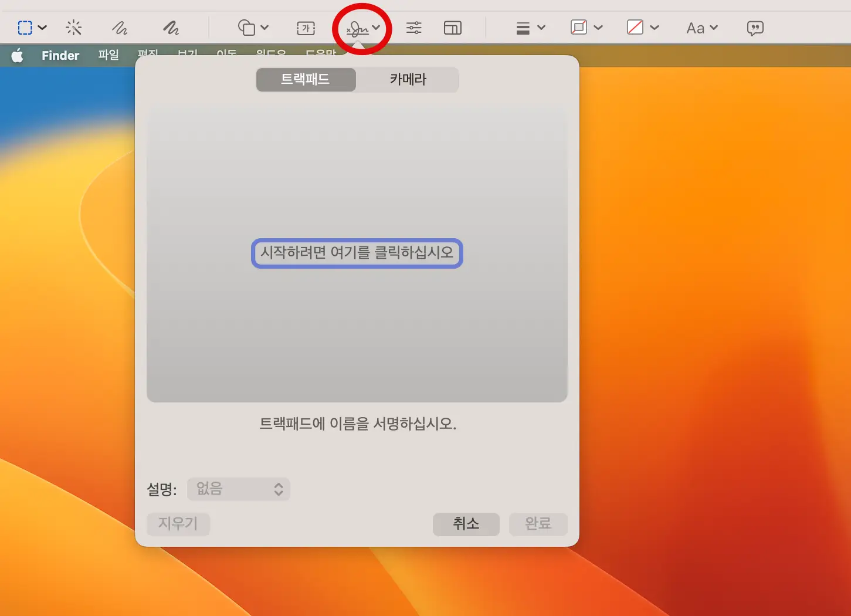The height and width of the screenshot is (616, 851).
Task: Click the line thickness style icon
Action: (523, 28)
